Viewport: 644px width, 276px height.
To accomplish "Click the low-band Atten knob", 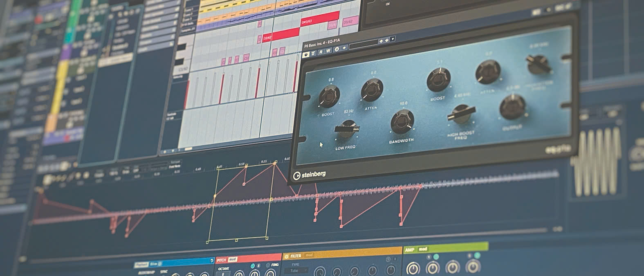I will [x=372, y=90].
